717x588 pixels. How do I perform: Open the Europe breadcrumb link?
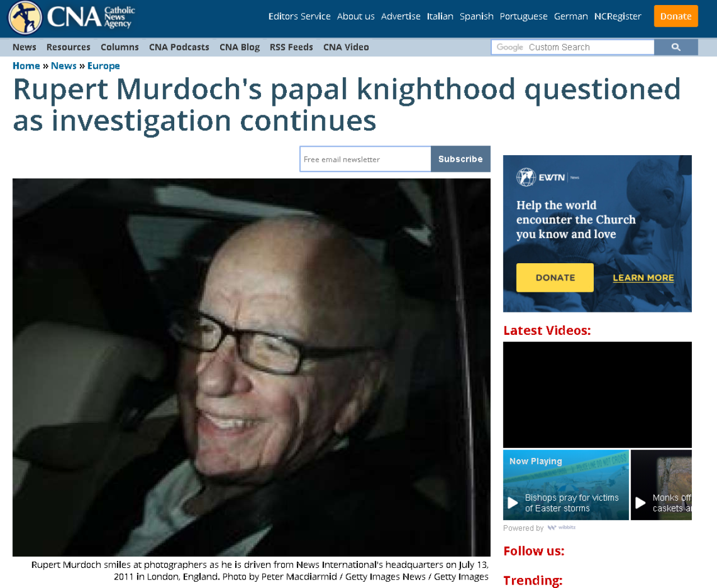[104, 66]
